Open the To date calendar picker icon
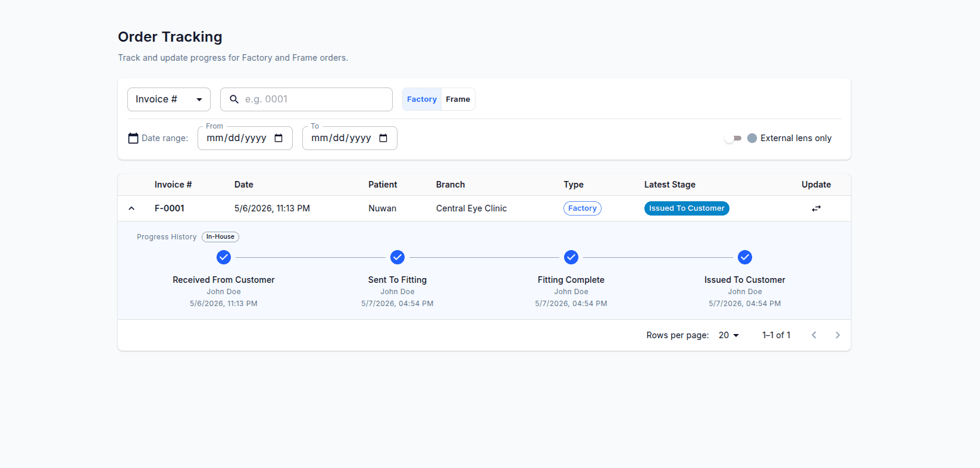This screenshot has width=980, height=468. pos(383,138)
